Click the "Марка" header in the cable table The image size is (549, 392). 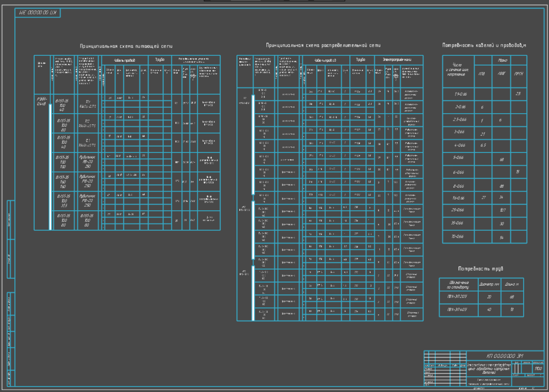click(x=502, y=60)
